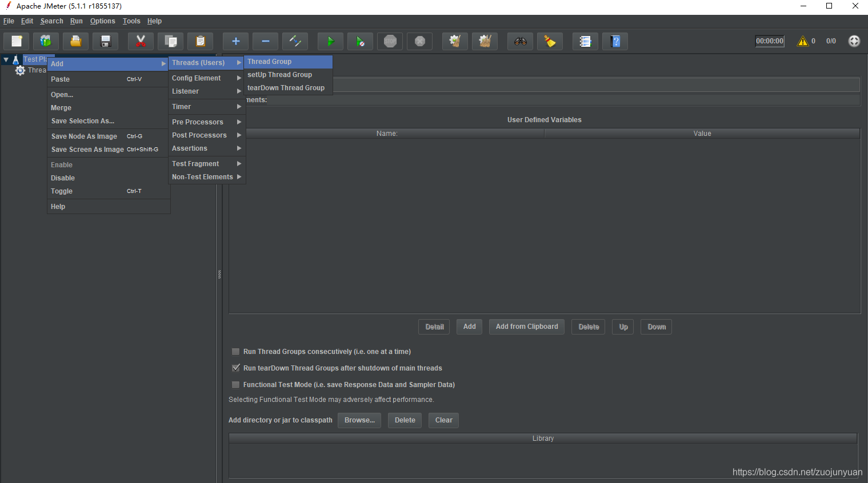Screen dimensions: 868x483
Task: Open Help via question mark icon
Action: (x=615, y=41)
